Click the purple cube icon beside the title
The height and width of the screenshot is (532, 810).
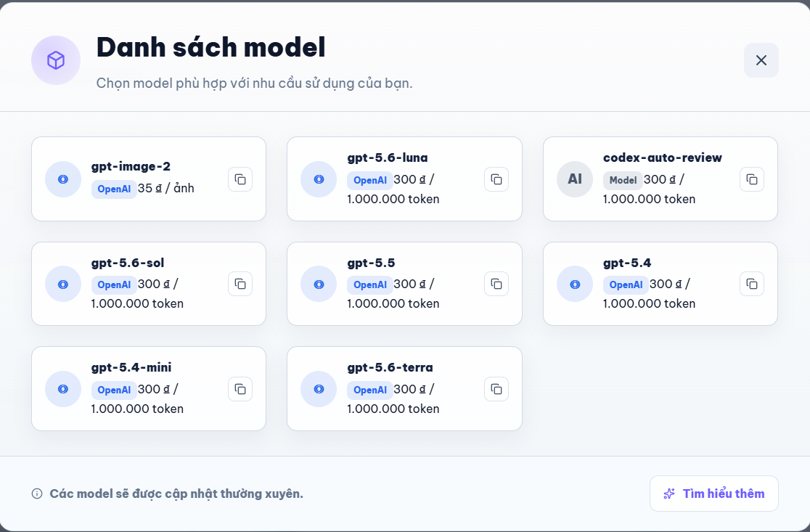coord(56,60)
